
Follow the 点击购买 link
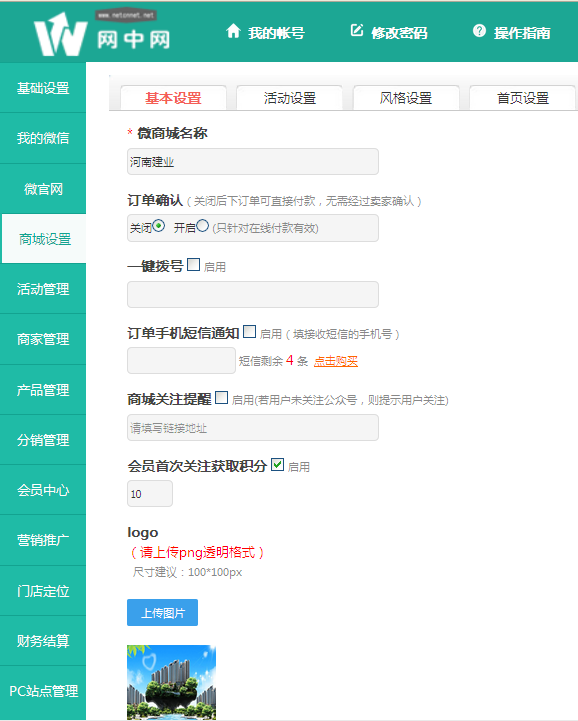(336, 361)
